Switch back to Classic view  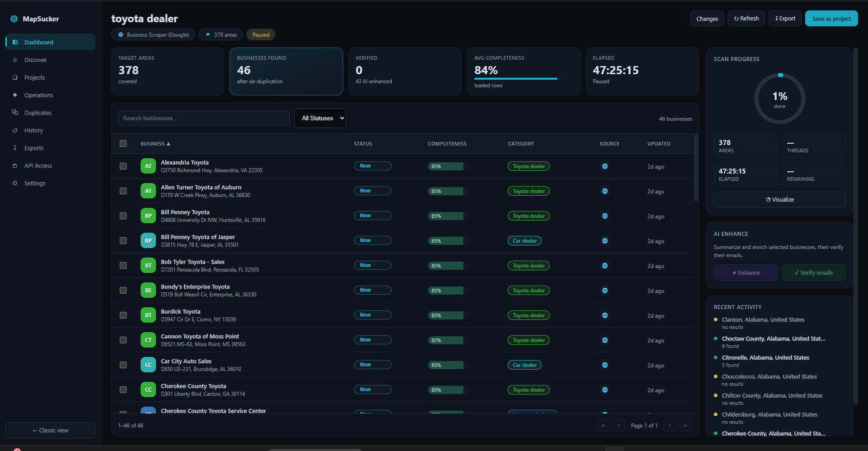(50, 430)
